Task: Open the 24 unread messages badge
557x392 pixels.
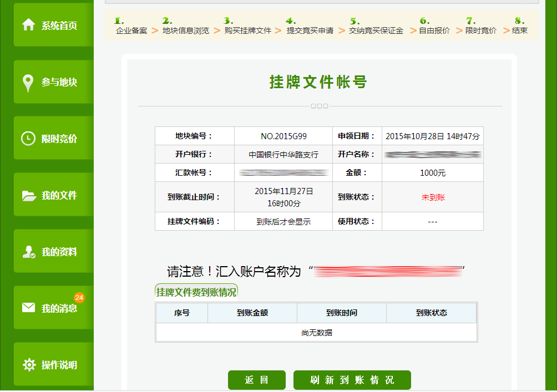Action: point(79,298)
